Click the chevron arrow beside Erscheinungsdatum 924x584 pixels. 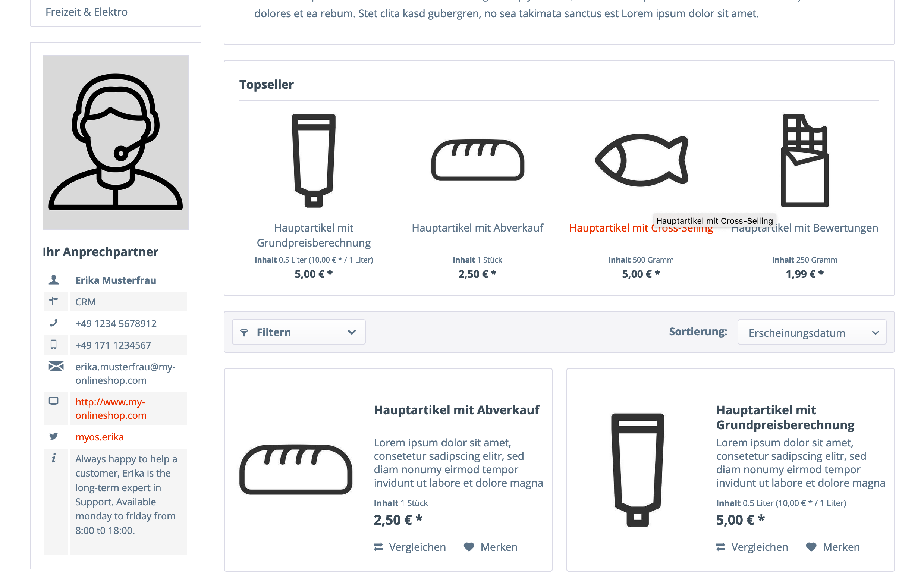[x=875, y=332]
